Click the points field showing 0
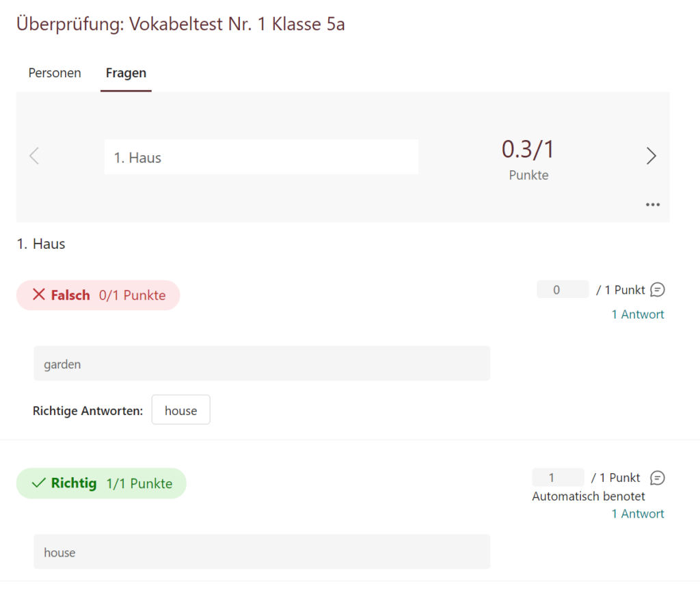The image size is (700, 590). click(562, 289)
